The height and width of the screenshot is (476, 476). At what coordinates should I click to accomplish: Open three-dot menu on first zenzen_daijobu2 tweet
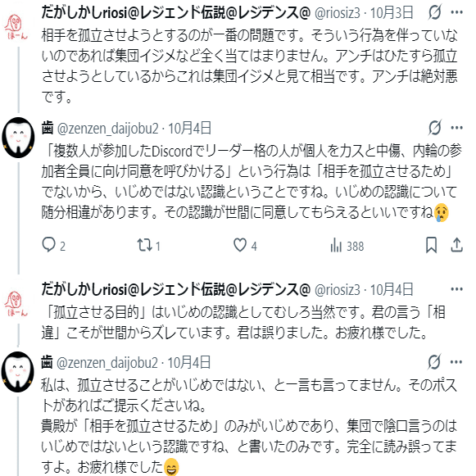457,128
